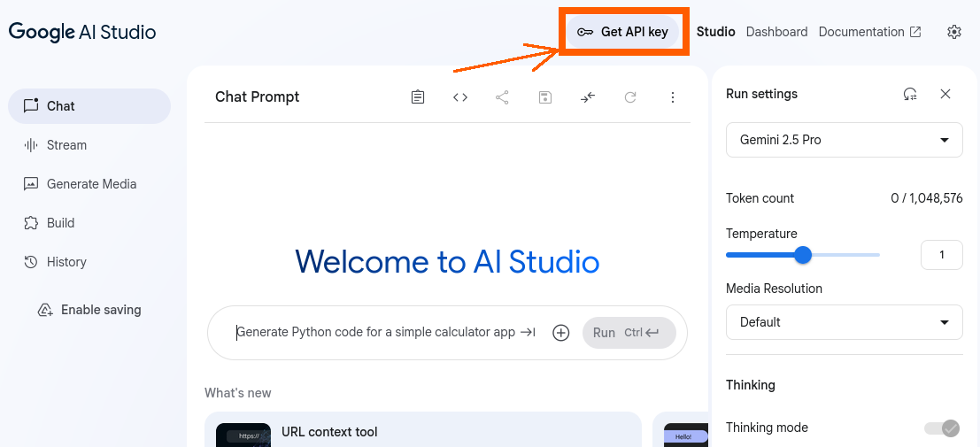
Task: Click the Thinking section heading
Action: pos(750,385)
